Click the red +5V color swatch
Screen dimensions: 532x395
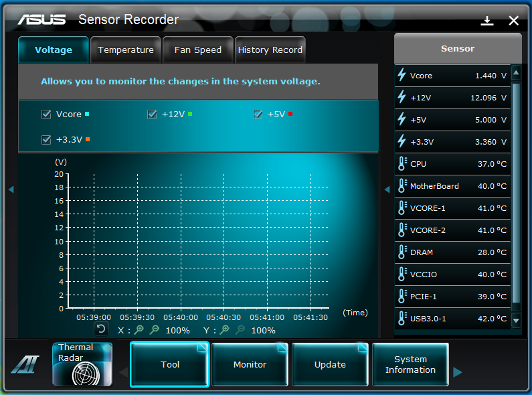coord(290,114)
